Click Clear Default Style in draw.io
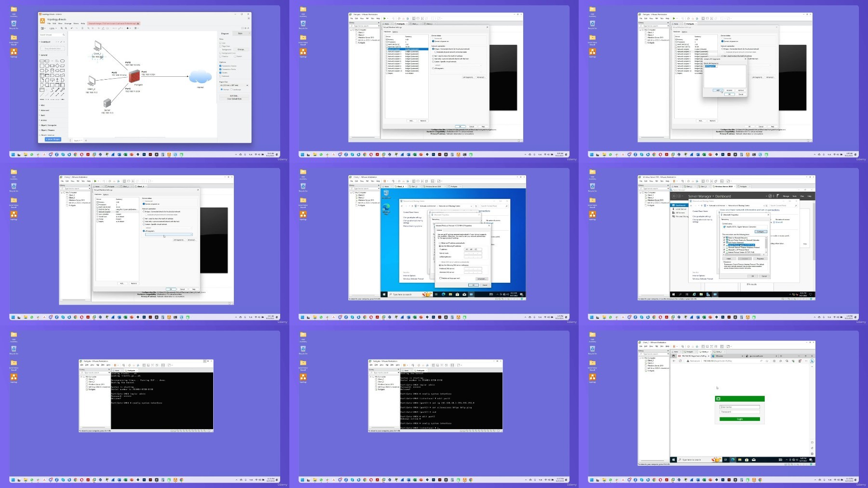Screen dimensions: 868x488 coord(234,98)
